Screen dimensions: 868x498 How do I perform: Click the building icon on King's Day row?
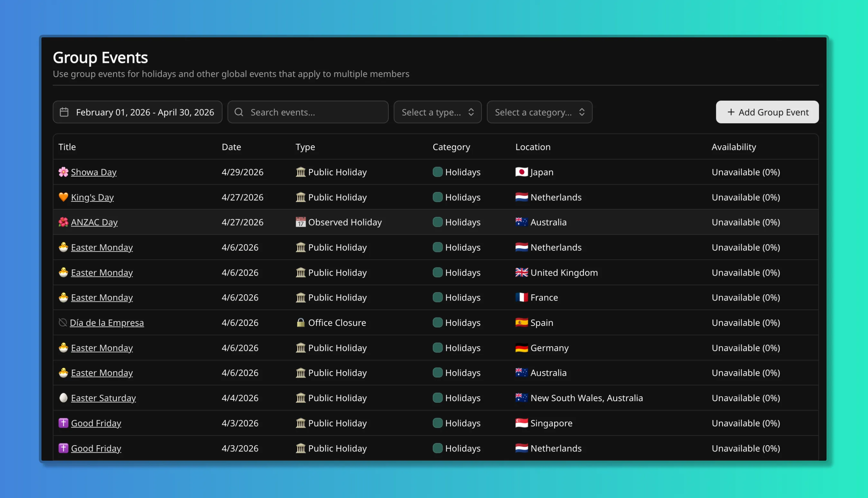point(300,197)
